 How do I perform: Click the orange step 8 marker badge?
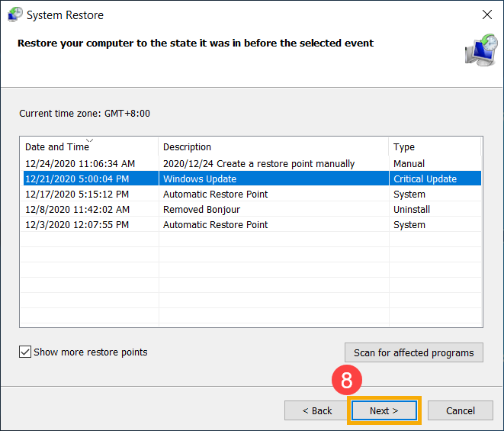[346, 380]
